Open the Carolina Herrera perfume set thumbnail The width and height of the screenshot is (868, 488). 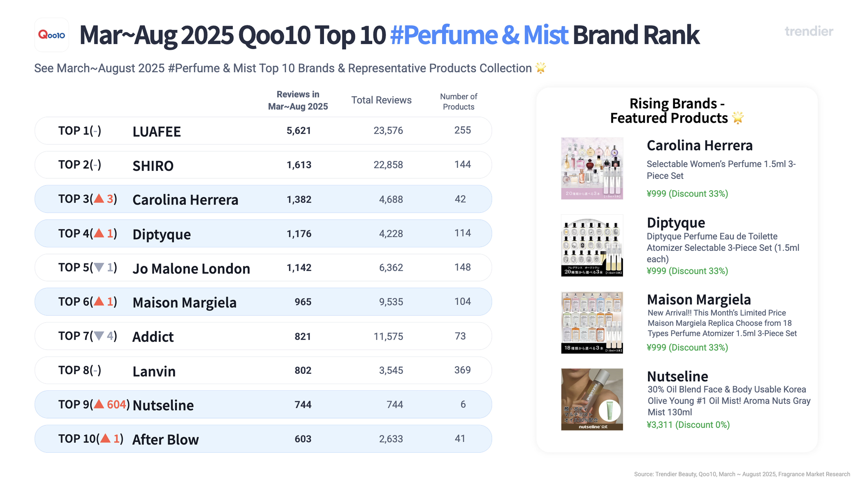[592, 168]
